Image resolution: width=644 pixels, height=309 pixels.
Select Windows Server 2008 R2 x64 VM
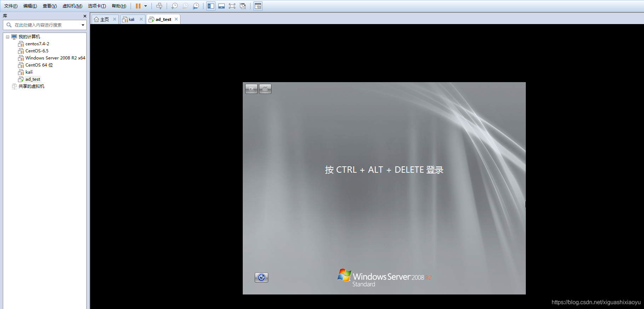[x=55, y=58]
